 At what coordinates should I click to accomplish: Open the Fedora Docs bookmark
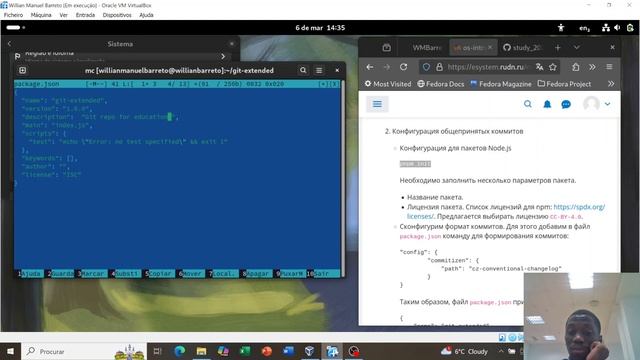click(441, 84)
